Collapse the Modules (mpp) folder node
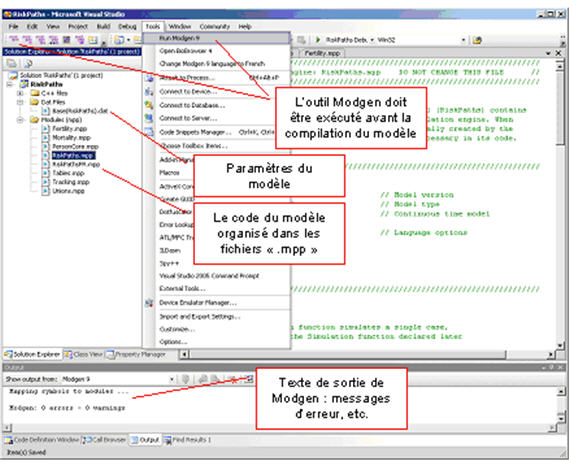 point(20,120)
